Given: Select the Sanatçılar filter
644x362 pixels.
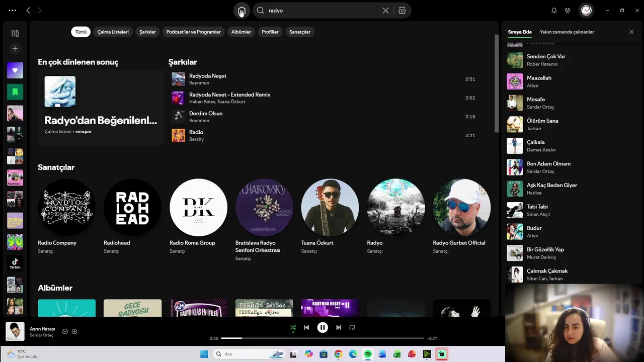Looking at the screenshot, I should tap(300, 32).
